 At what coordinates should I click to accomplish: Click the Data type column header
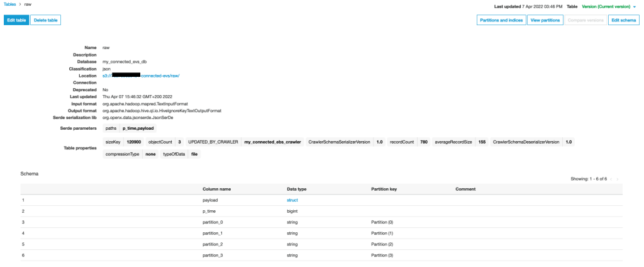pyautogui.click(x=296, y=189)
